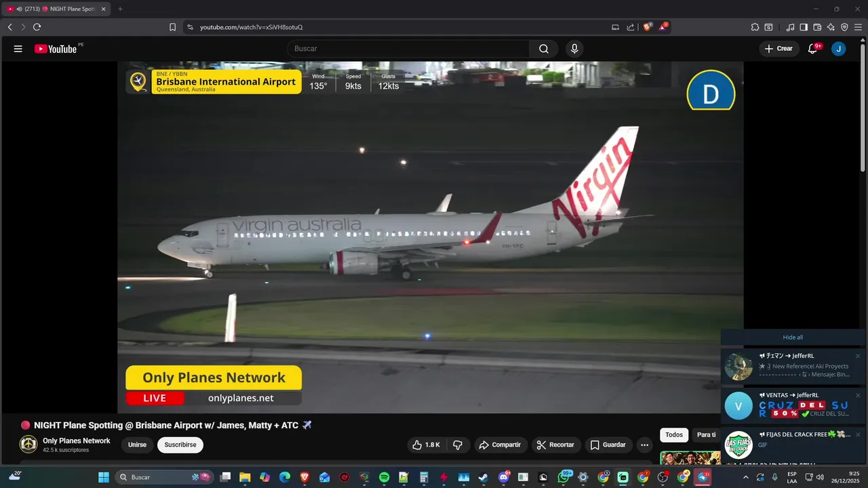Toggle the browser sidebar panel icon
This screenshot has width=868, height=488.
coord(804,27)
